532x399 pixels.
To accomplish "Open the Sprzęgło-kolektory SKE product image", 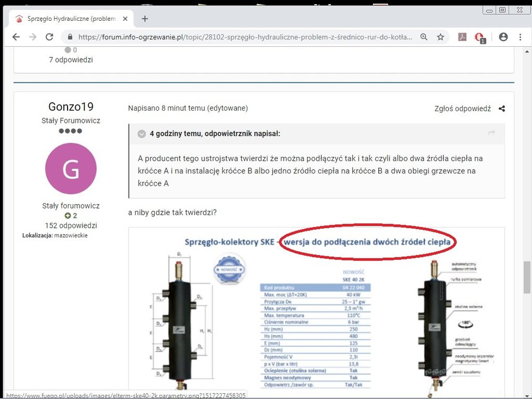I will tap(316, 314).
